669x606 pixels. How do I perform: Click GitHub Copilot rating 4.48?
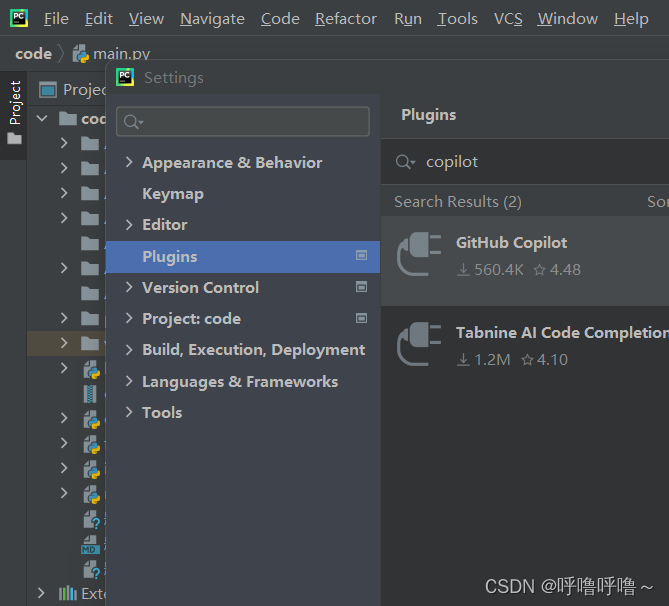pyautogui.click(x=557, y=270)
